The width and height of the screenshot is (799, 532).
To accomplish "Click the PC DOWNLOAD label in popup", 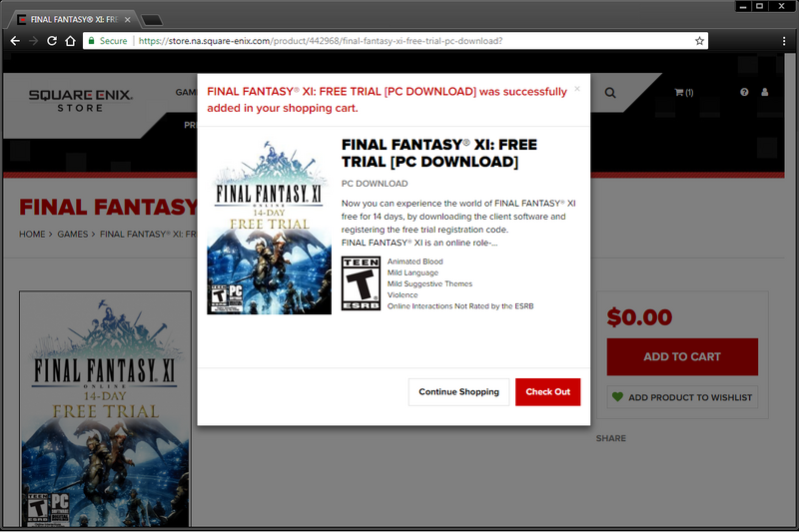I will 375,184.
